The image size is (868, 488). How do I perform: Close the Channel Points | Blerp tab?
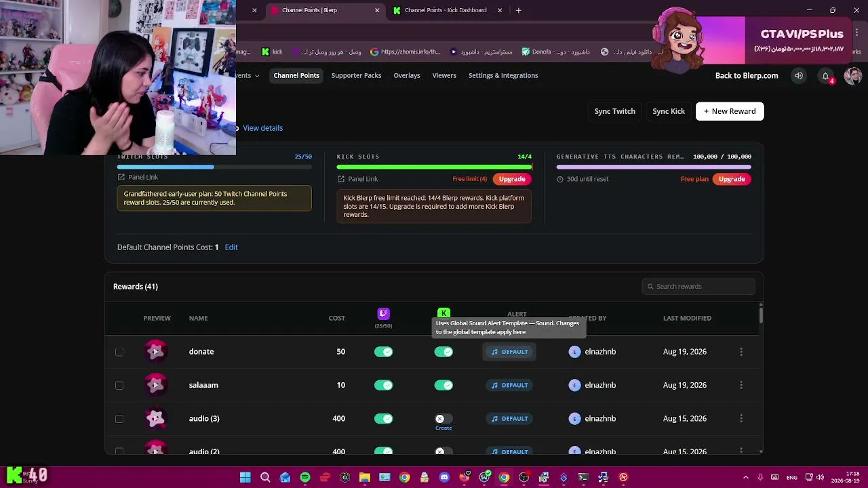[x=377, y=10]
